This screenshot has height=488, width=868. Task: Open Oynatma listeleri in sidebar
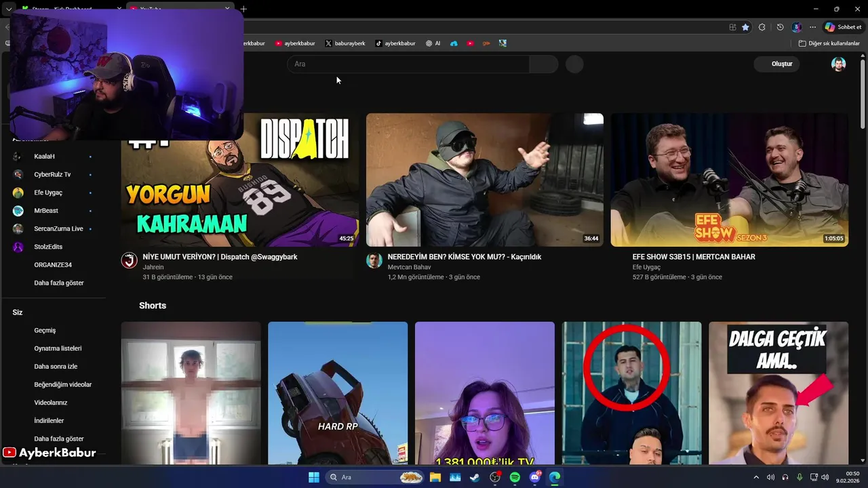point(58,348)
